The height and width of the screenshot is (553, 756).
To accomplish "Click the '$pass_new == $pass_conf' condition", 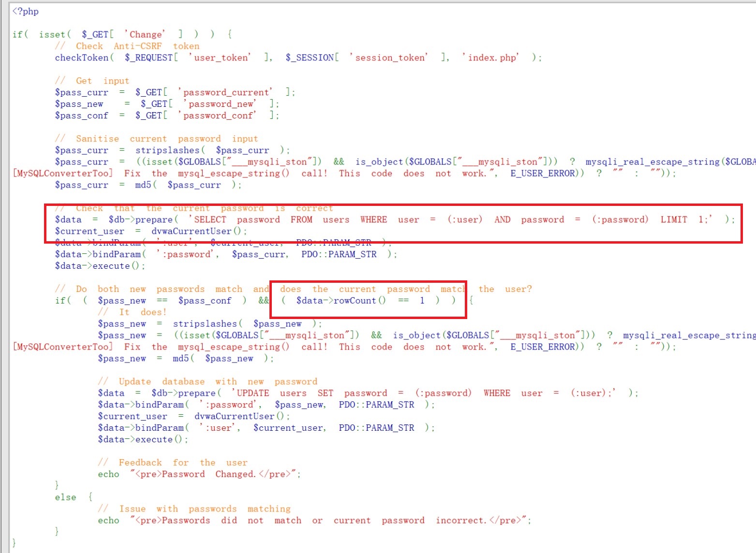I will [164, 301].
